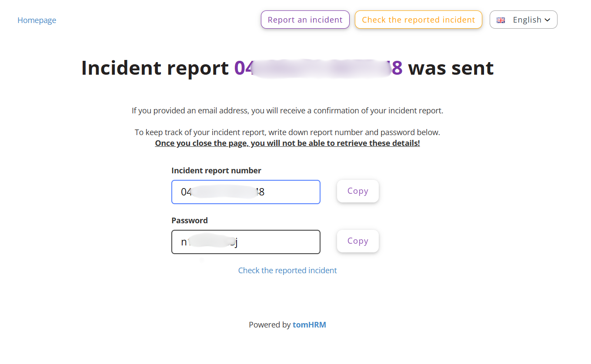Viewport: 591px width, 364px height.
Task: Go to the Homepage link
Action: coord(37,20)
